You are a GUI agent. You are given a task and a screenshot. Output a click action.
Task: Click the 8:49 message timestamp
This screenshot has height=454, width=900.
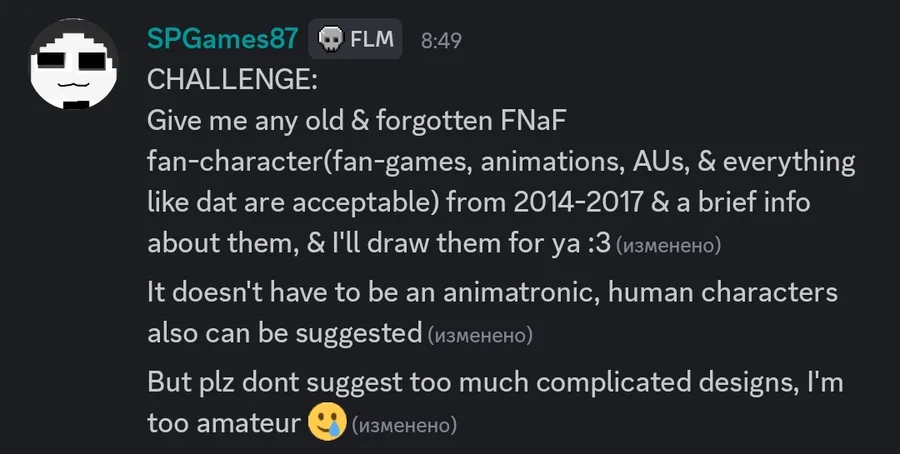tap(441, 41)
